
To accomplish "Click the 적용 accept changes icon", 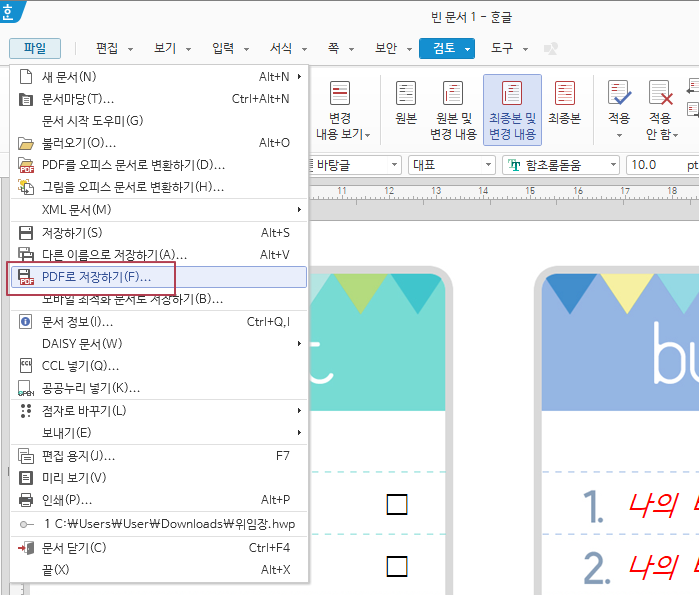I will (x=619, y=93).
